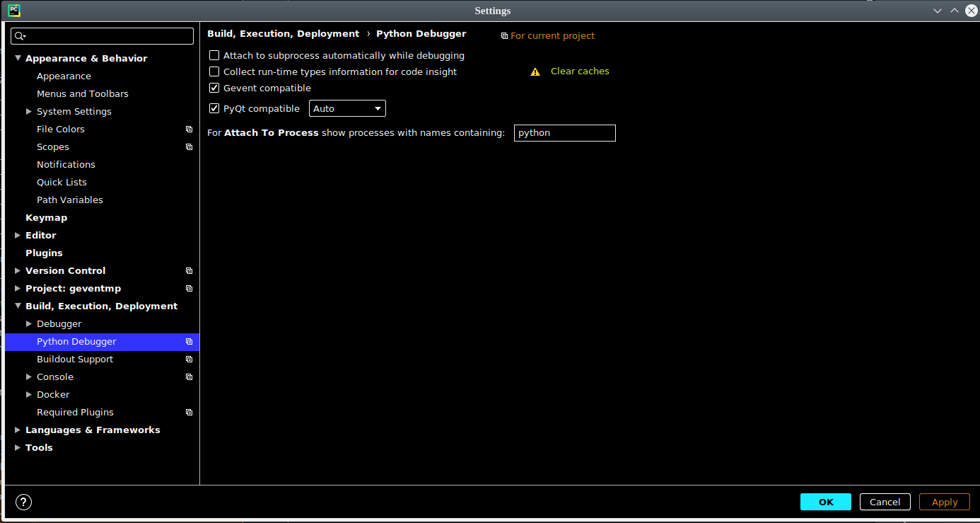Screen dimensions: 980x523
Task: Open the Plugins settings page
Action: [x=44, y=253]
